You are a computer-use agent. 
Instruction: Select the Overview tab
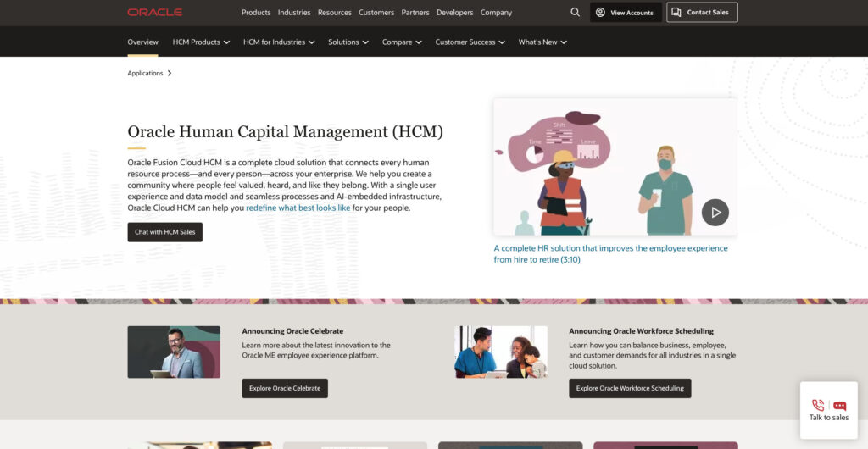click(x=142, y=42)
